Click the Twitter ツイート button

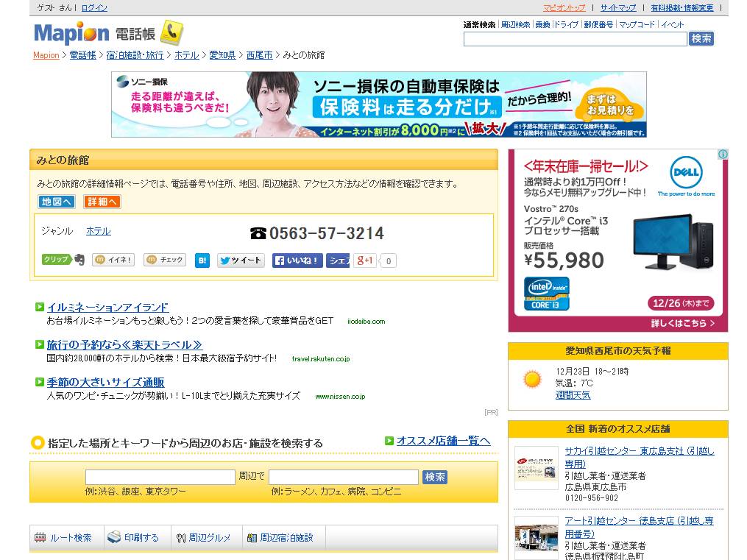[x=241, y=260]
